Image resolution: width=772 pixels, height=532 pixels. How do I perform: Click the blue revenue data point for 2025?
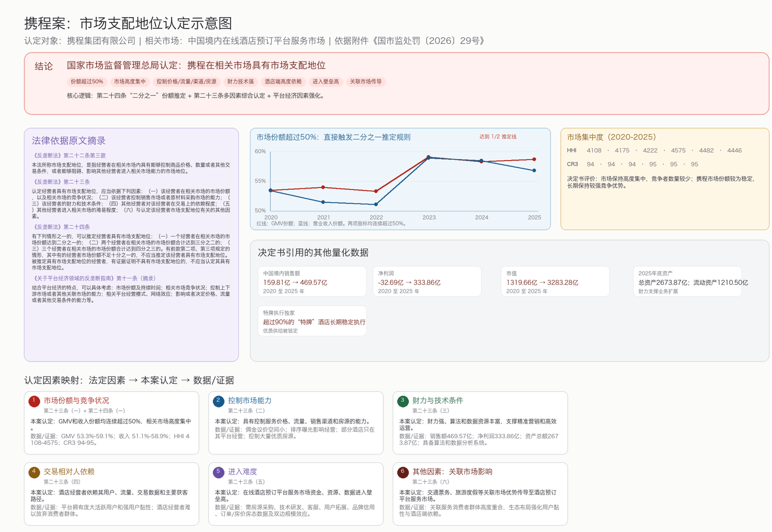(534, 170)
